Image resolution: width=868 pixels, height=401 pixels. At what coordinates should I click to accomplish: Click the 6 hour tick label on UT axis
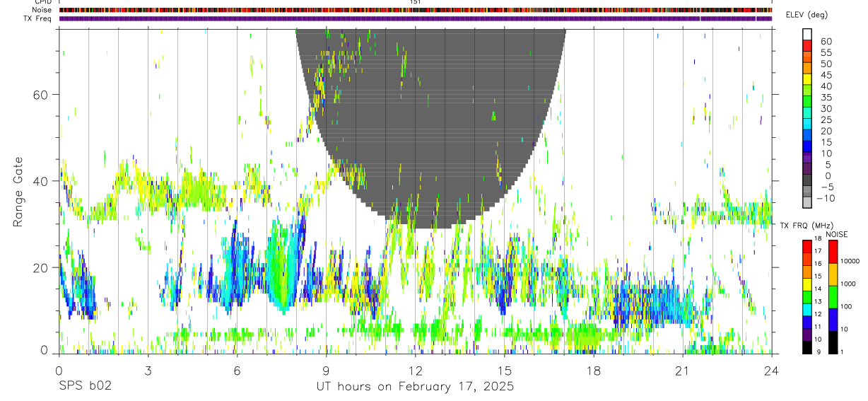point(237,371)
